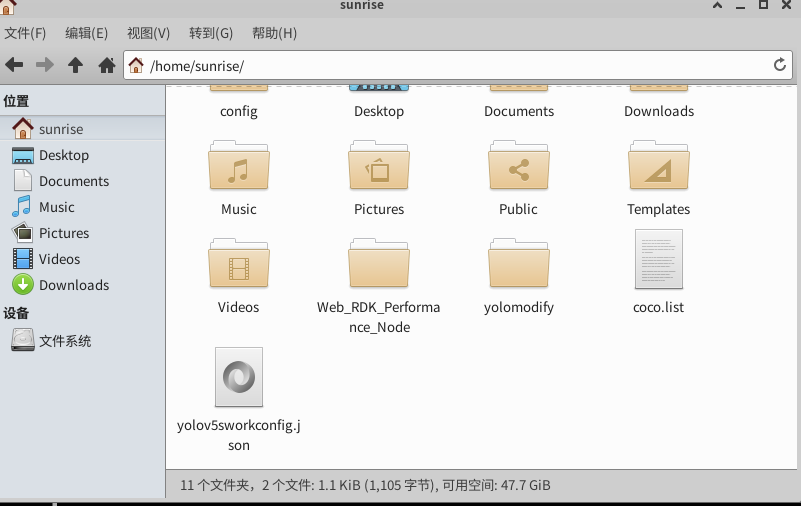The image size is (801, 506).
Task: Select the Music folder icon
Action: coord(239,165)
